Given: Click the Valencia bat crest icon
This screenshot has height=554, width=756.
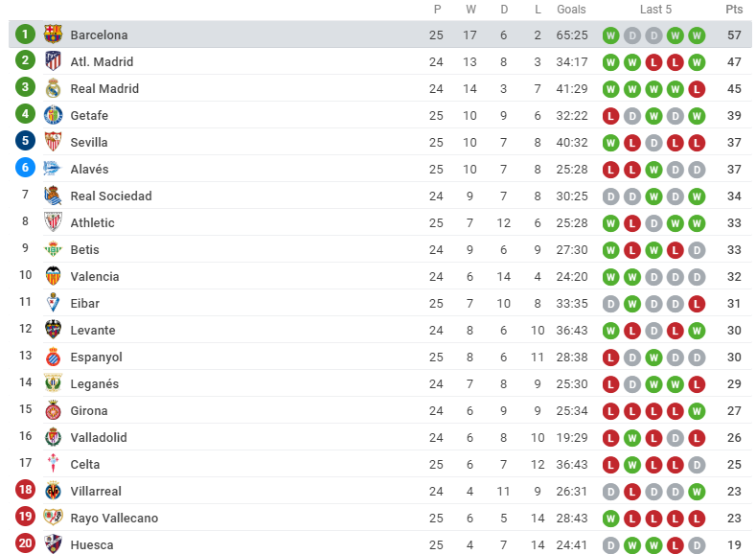Looking at the screenshot, I should click(x=53, y=276).
